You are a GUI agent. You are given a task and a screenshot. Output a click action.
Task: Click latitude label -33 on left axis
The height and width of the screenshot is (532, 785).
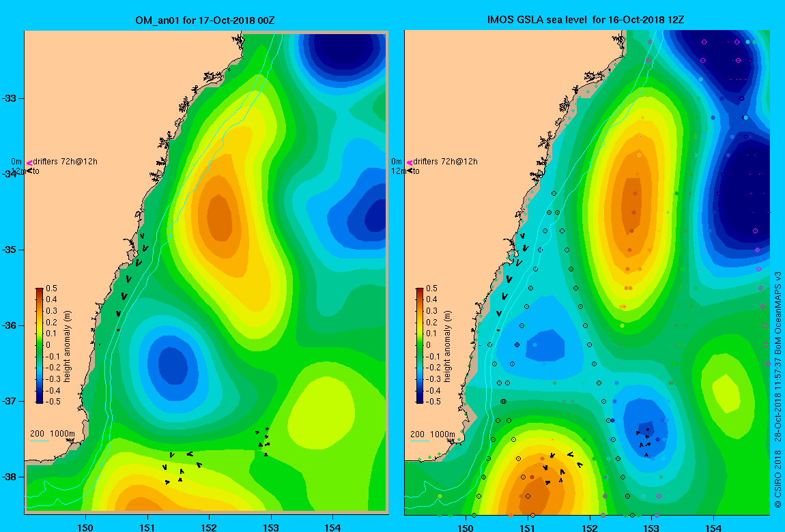click(10, 98)
